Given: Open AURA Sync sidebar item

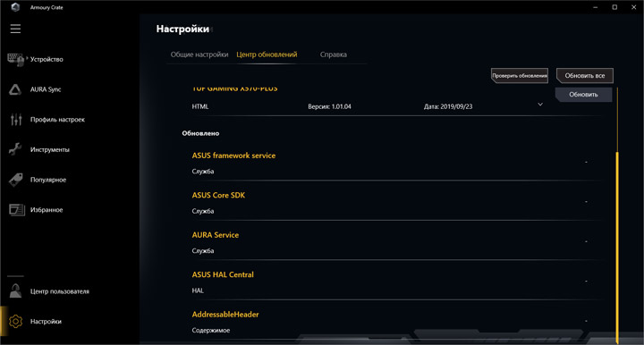Looking at the screenshot, I should point(46,89).
